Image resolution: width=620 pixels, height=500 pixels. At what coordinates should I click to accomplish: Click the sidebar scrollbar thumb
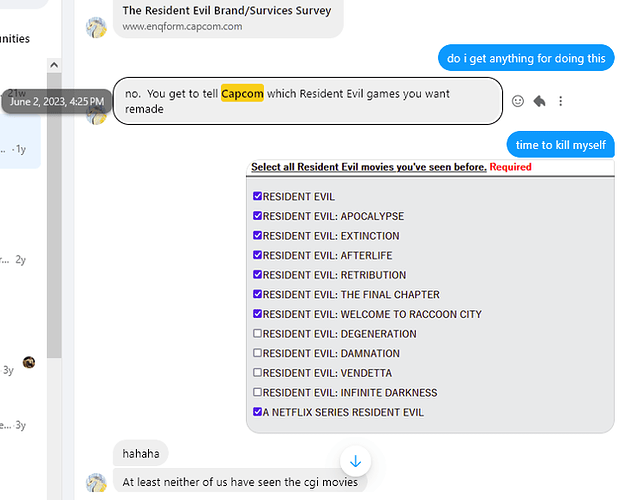point(54,215)
